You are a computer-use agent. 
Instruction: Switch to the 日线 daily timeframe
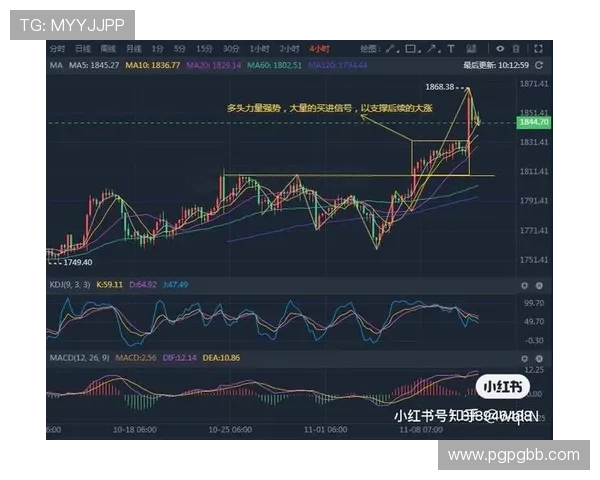pyautogui.click(x=83, y=48)
